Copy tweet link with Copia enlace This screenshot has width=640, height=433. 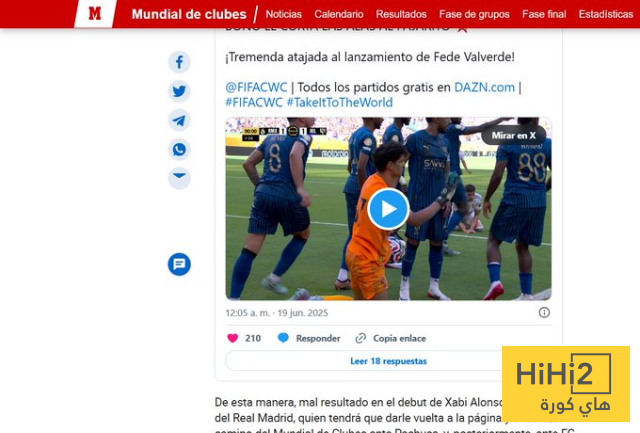click(x=391, y=338)
